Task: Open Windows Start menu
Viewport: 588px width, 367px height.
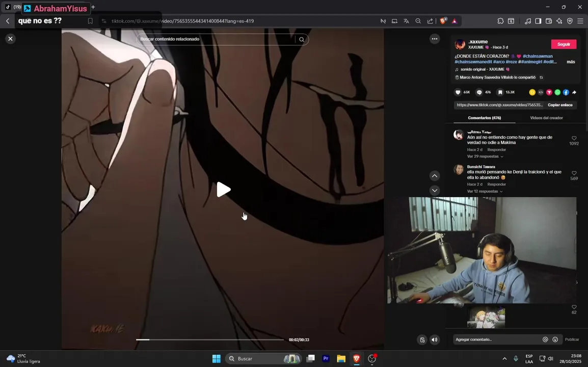Action: click(217, 359)
